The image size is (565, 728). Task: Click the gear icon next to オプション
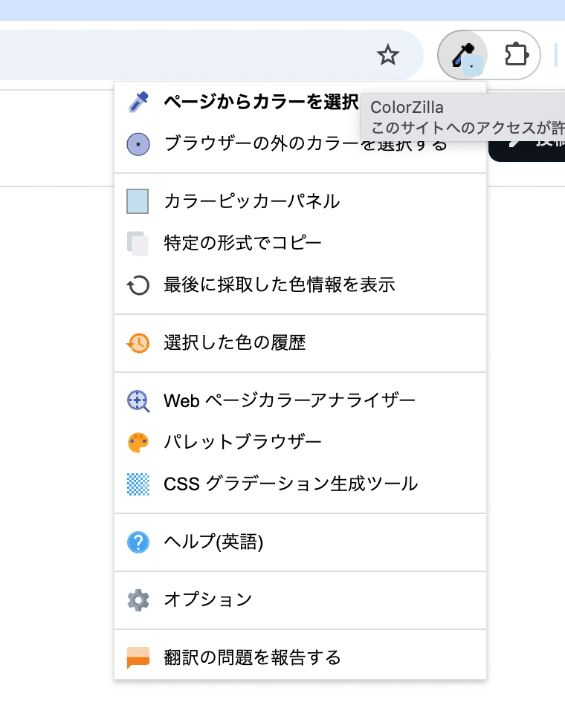pos(138,599)
